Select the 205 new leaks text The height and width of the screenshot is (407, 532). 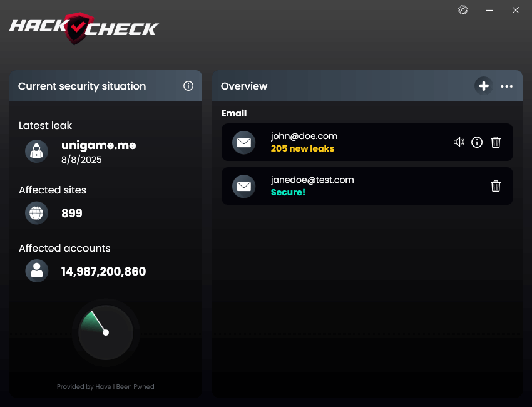pos(302,148)
